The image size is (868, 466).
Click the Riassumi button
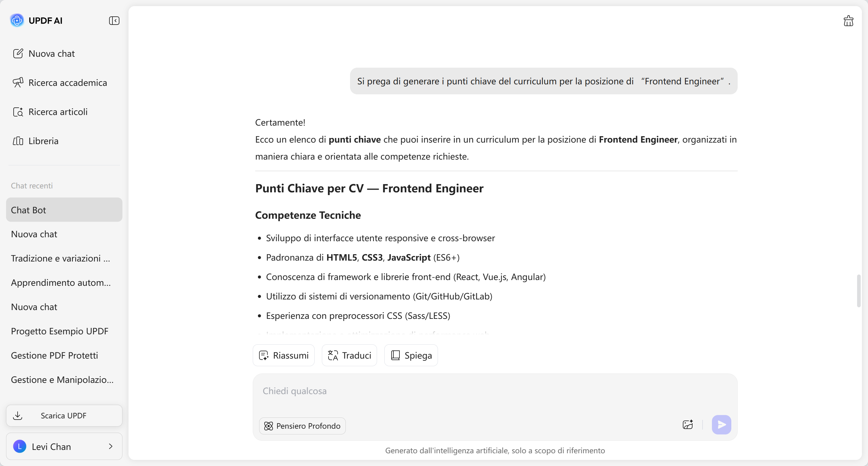click(283, 355)
